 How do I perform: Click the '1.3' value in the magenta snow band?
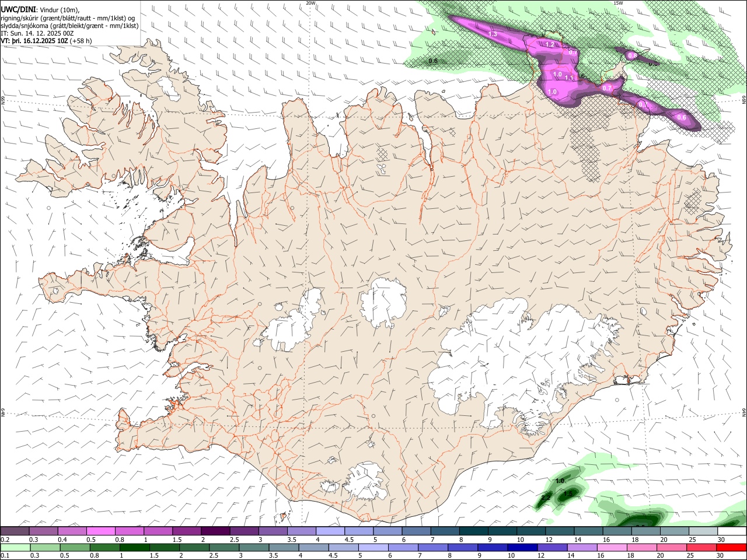(x=493, y=34)
